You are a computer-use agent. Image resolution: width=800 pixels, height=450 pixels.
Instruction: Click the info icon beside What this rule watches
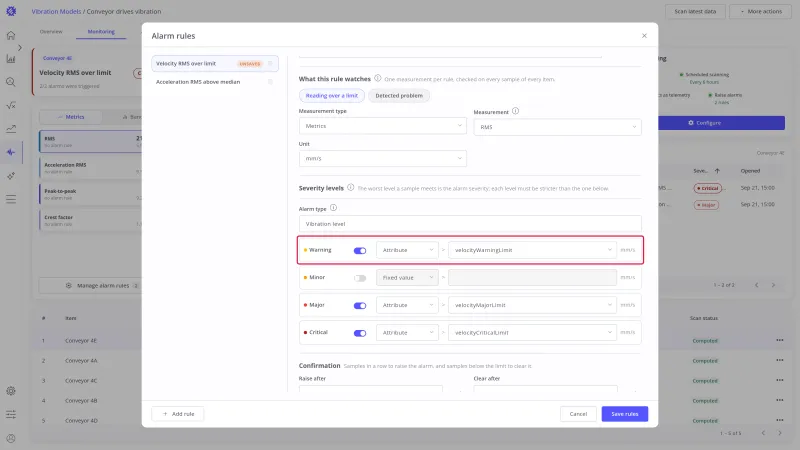coord(378,78)
